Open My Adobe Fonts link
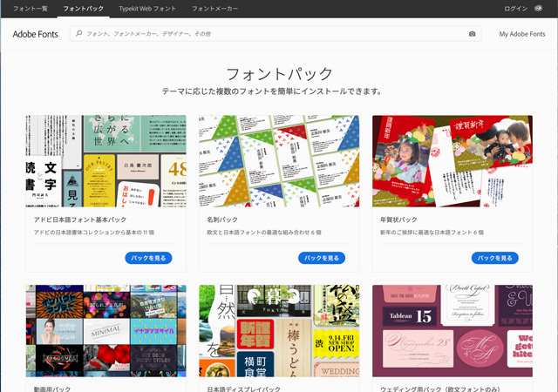The image size is (558, 392). pos(522,34)
